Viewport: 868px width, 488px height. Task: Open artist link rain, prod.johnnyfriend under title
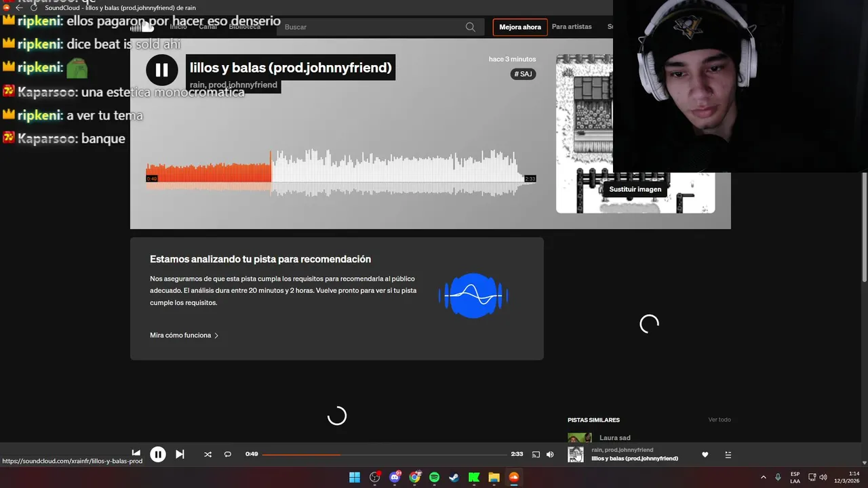233,85
